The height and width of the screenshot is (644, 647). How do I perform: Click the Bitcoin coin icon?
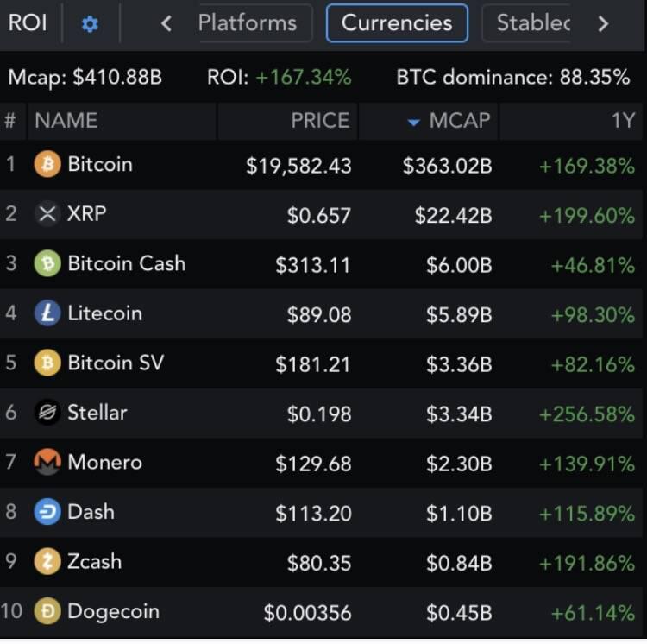pos(47,164)
